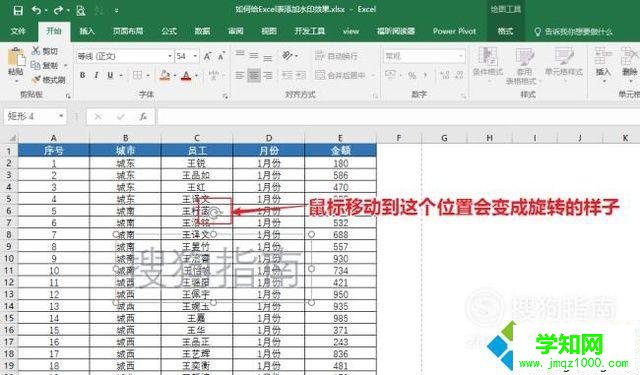640x375 pixels.
Task: Switch to the Page Layout (页面布局) tab
Action: point(128,31)
